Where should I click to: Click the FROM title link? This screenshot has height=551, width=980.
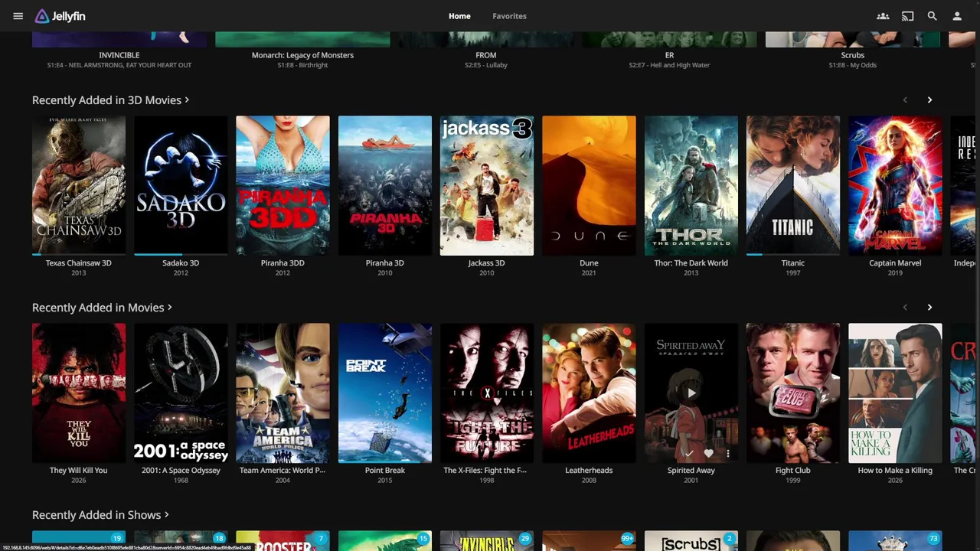point(486,55)
